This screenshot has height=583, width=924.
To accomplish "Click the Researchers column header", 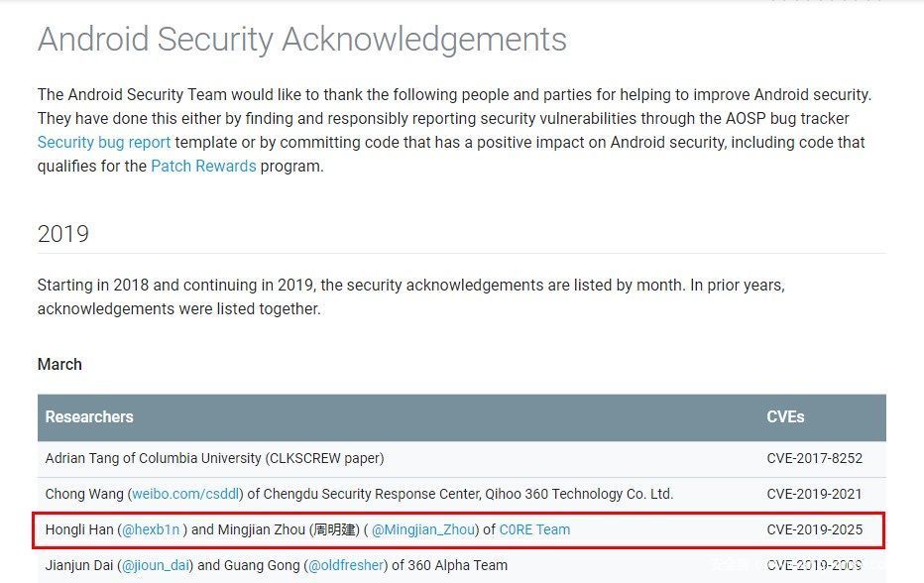I will [89, 416].
